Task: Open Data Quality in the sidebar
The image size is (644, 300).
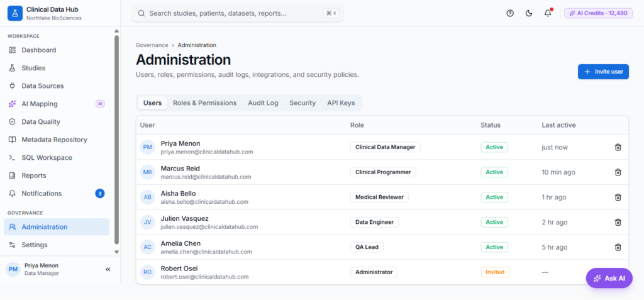Action: tap(57, 121)
